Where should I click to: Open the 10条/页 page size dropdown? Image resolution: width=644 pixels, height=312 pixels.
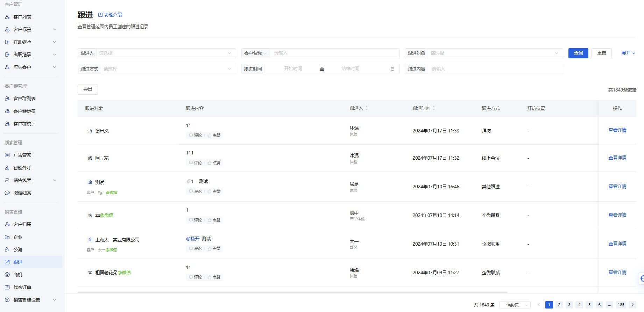(515, 305)
